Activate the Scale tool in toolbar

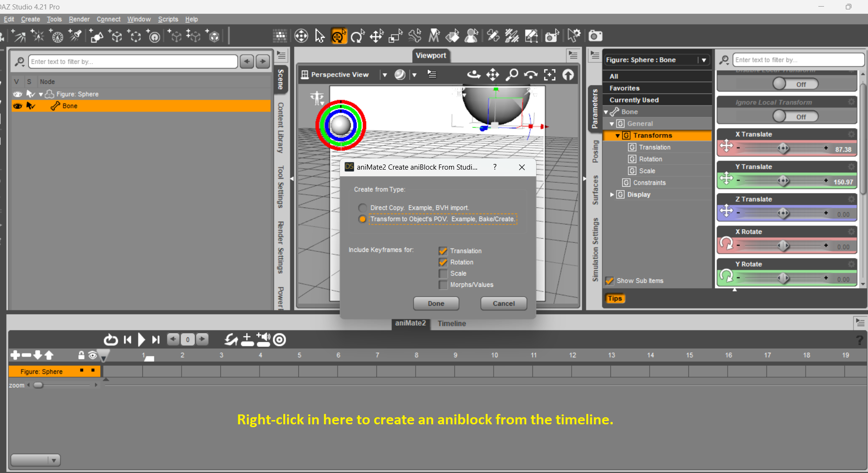tap(396, 36)
